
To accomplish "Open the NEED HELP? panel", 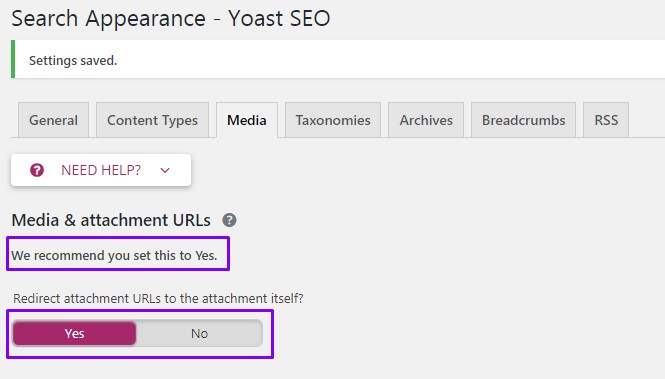I will (101, 170).
